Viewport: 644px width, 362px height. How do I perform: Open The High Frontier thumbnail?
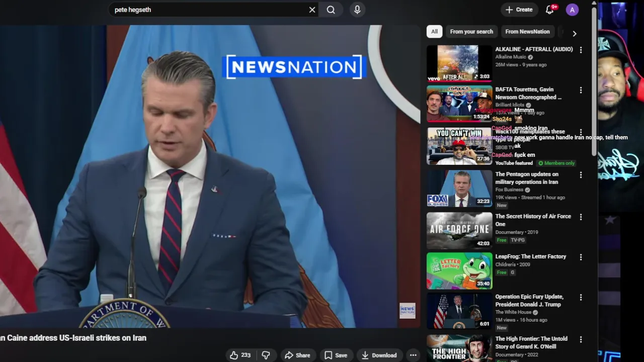459,348
